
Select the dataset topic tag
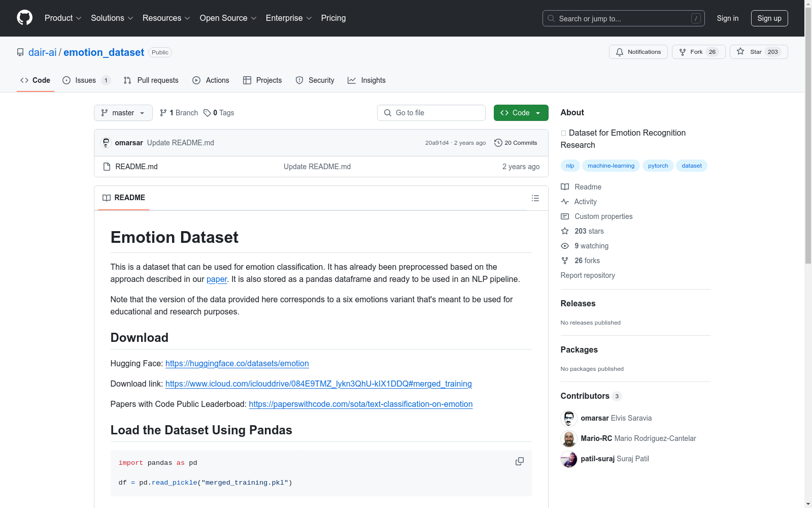[x=692, y=166]
